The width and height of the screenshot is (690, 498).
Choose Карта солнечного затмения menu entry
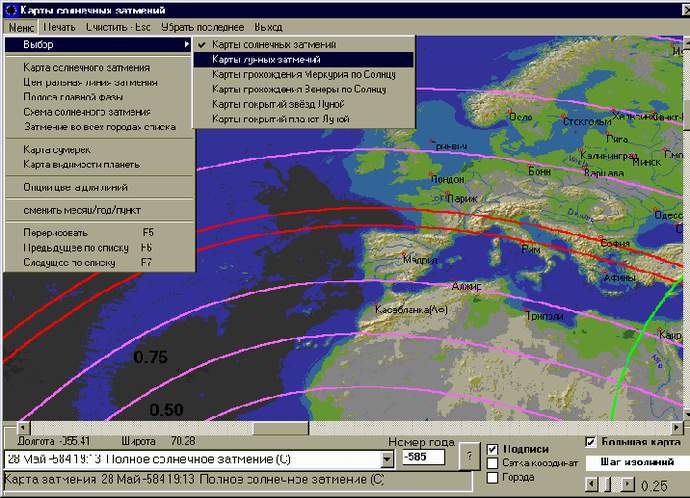(99, 68)
